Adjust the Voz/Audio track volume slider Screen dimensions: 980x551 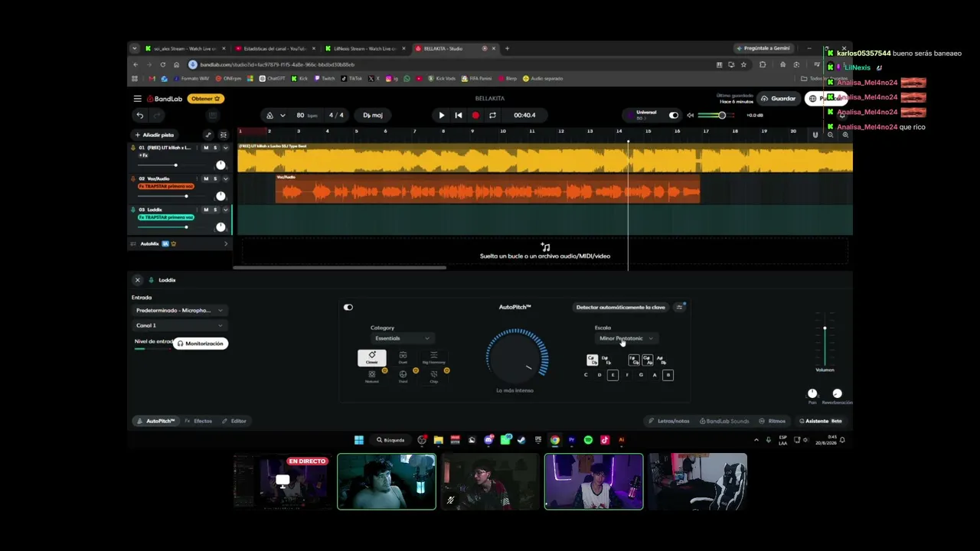tap(173, 196)
